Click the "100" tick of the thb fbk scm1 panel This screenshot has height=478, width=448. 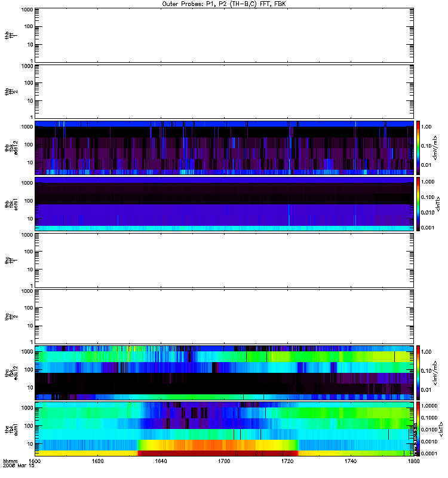[x=29, y=201]
